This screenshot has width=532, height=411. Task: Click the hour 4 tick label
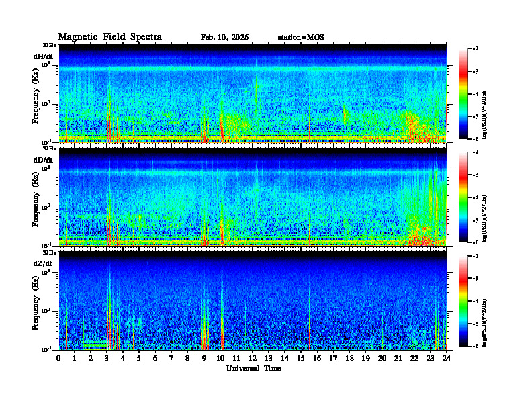(123, 359)
